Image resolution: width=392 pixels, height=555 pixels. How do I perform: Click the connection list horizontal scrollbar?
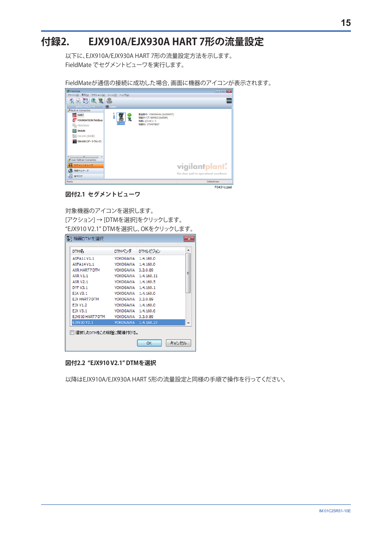tap(85, 157)
